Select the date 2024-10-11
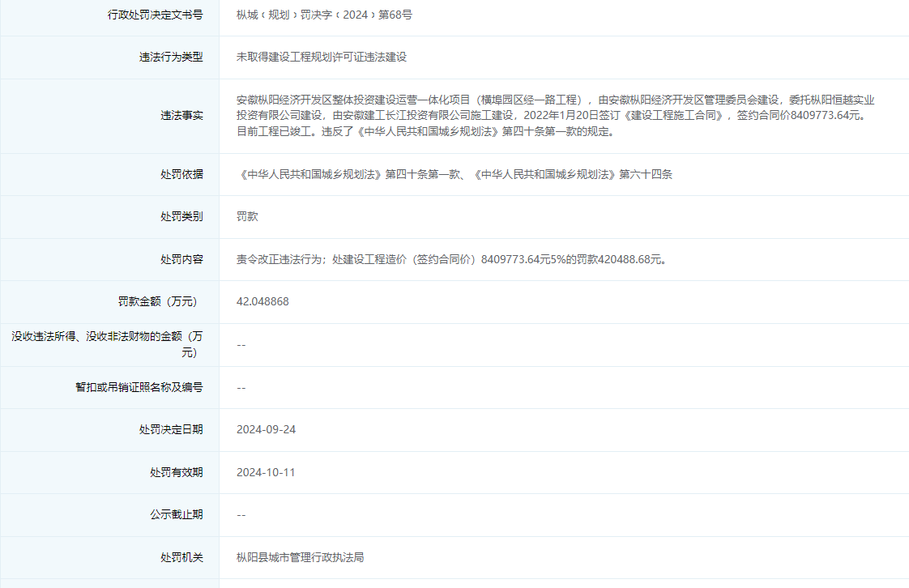The width and height of the screenshot is (909, 588). coord(266,472)
